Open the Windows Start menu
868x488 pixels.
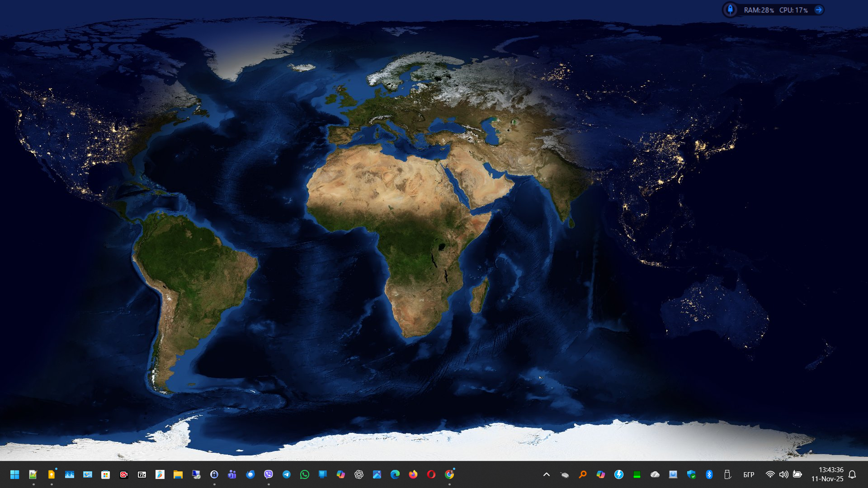[x=14, y=474]
